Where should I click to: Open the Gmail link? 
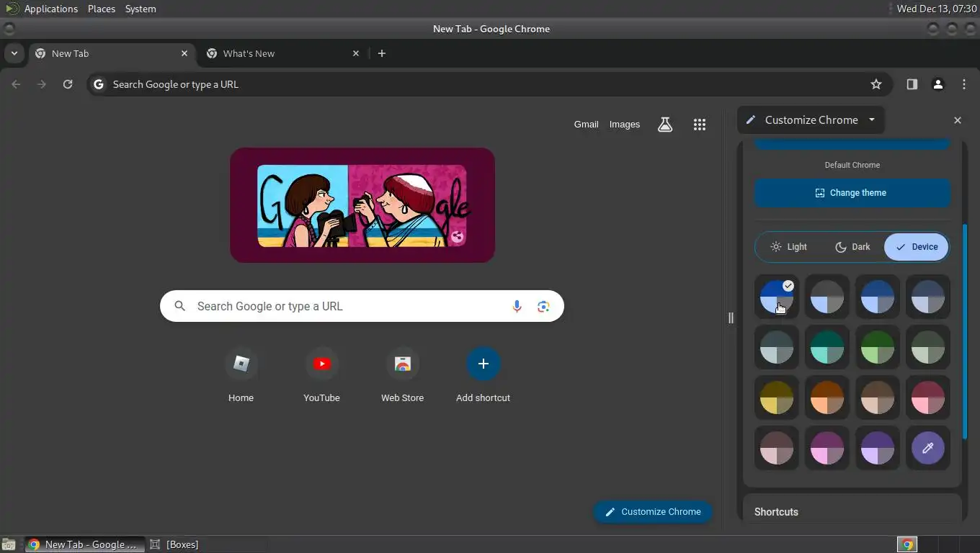[x=586, y=125]
